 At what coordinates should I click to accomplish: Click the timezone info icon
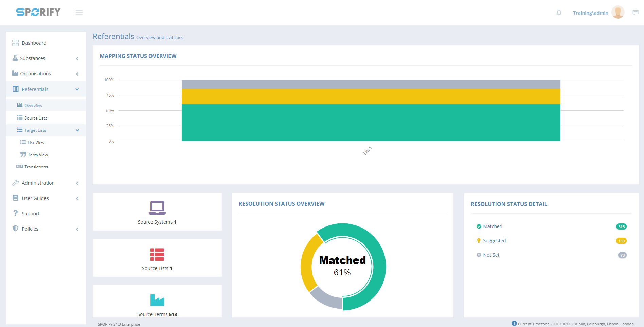(514, 323)
